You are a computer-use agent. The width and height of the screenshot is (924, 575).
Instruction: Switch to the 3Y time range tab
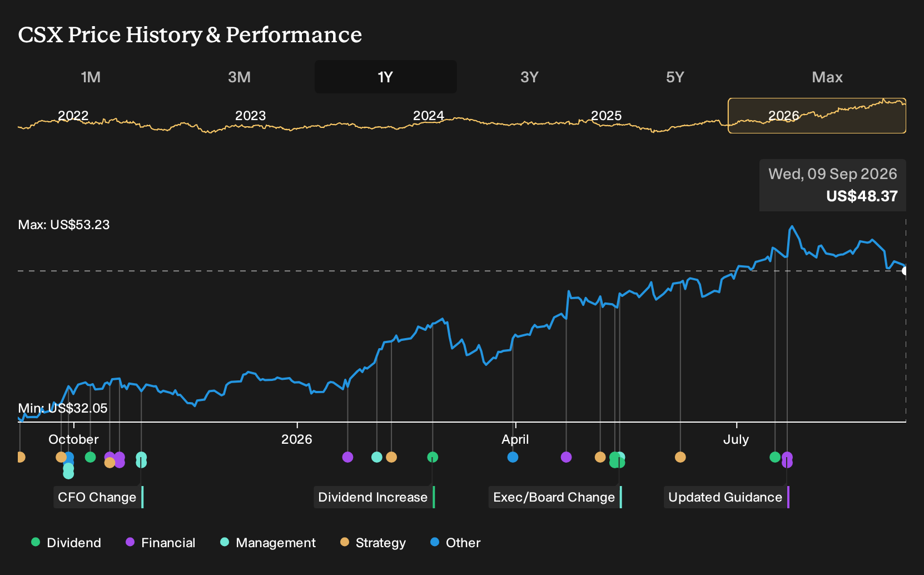[x=529, y=77]
